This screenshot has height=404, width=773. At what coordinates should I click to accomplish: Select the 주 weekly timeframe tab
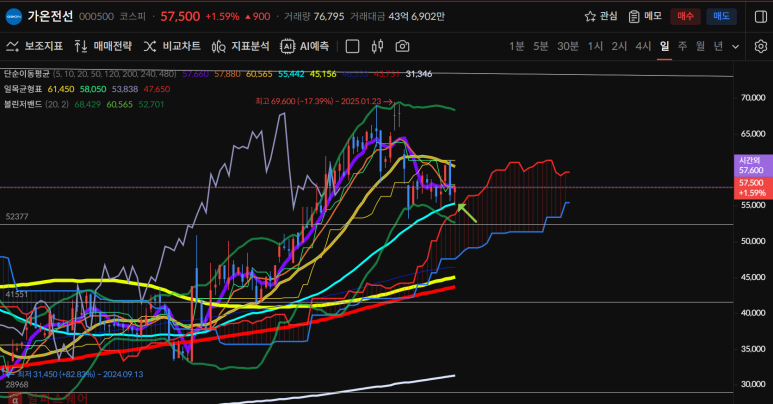(682, 46)
